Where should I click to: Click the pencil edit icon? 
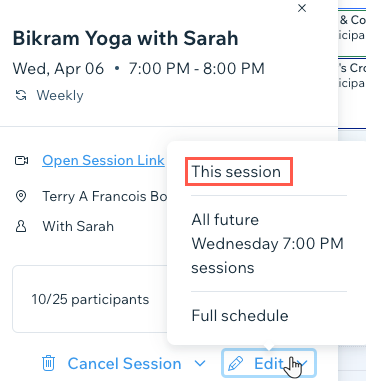[x=235, y=364]
